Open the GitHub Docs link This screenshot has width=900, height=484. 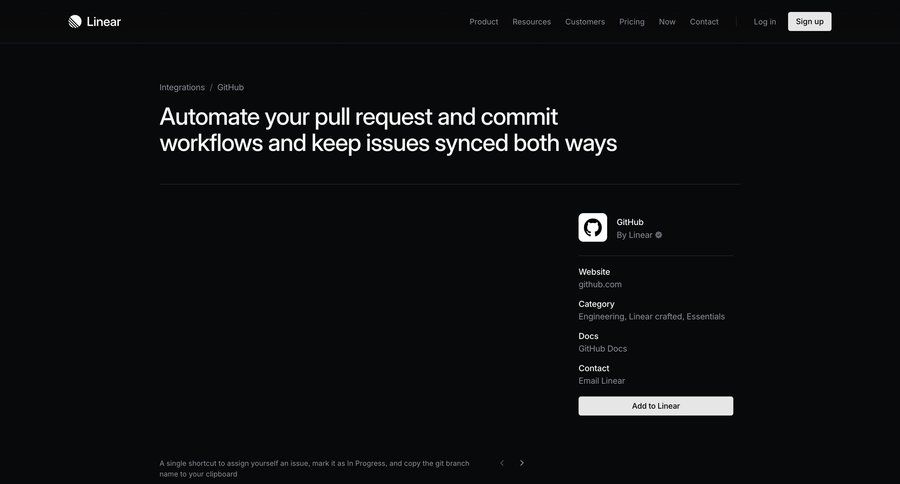(603, 349)
